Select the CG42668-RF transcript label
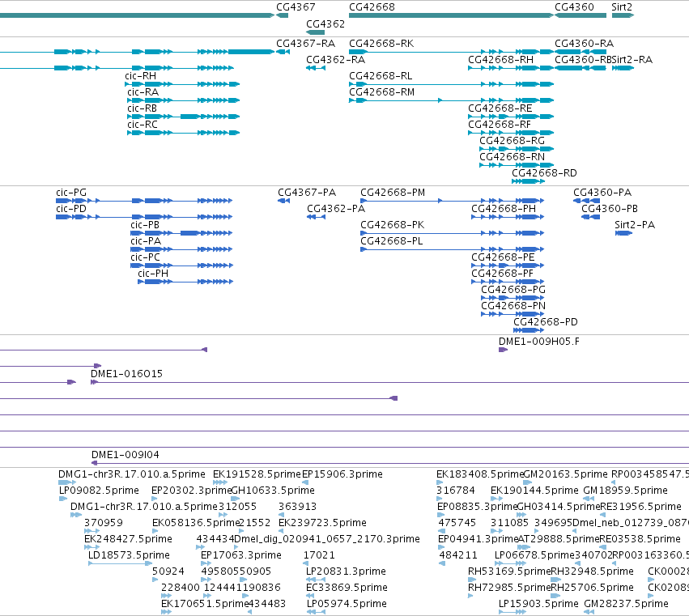Image resolution: width=689 pixels, height=616 pixels. click(x=500, y=125)
